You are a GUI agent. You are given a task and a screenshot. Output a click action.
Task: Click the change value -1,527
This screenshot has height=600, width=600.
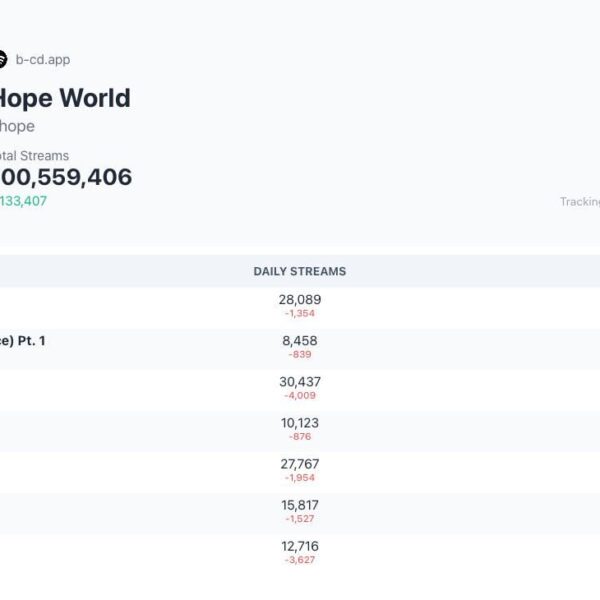pyautogui.click(x=300, y=518)
